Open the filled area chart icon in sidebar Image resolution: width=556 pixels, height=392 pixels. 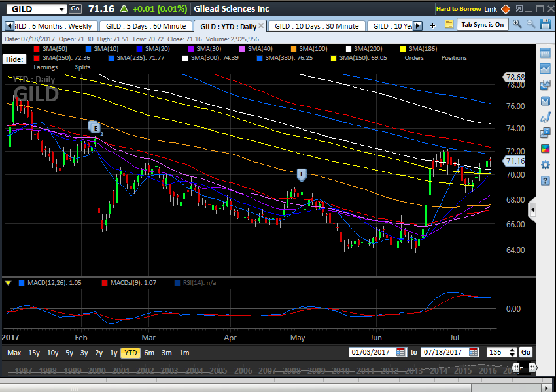[546, 101]
